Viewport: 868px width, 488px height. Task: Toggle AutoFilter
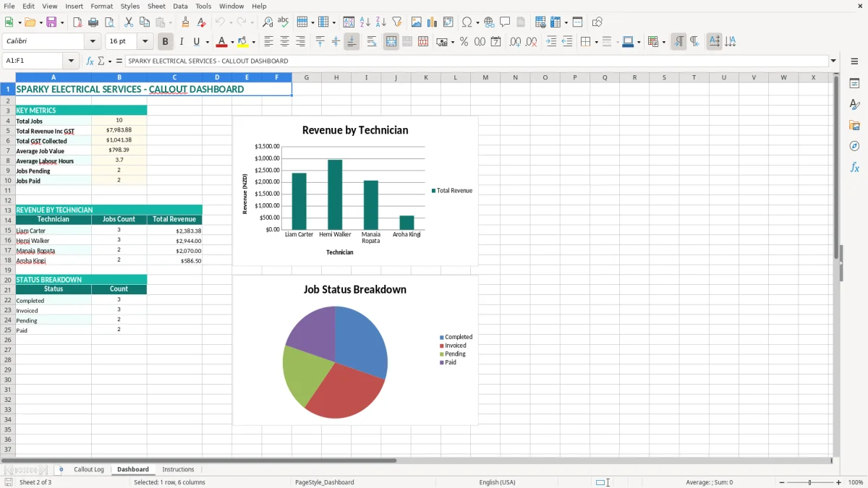click(x=396, y=22)
